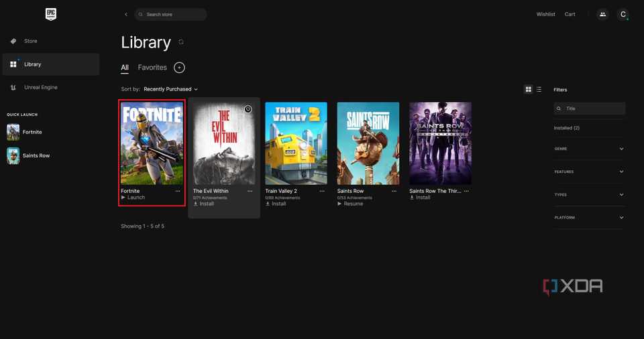Open the Saints Row cover art
Viewport: 644px width, 339px height.
pos(368,143)
